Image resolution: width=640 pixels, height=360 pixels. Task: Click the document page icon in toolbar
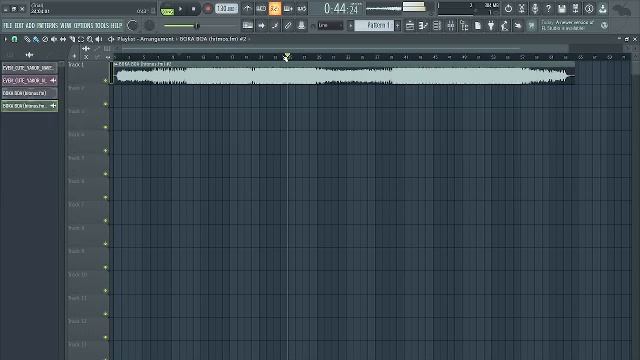pyautogui.click(x=478, y=26)
